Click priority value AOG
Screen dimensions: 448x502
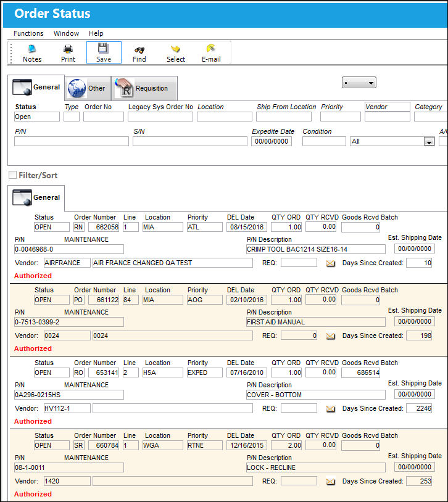coord(204,300)
